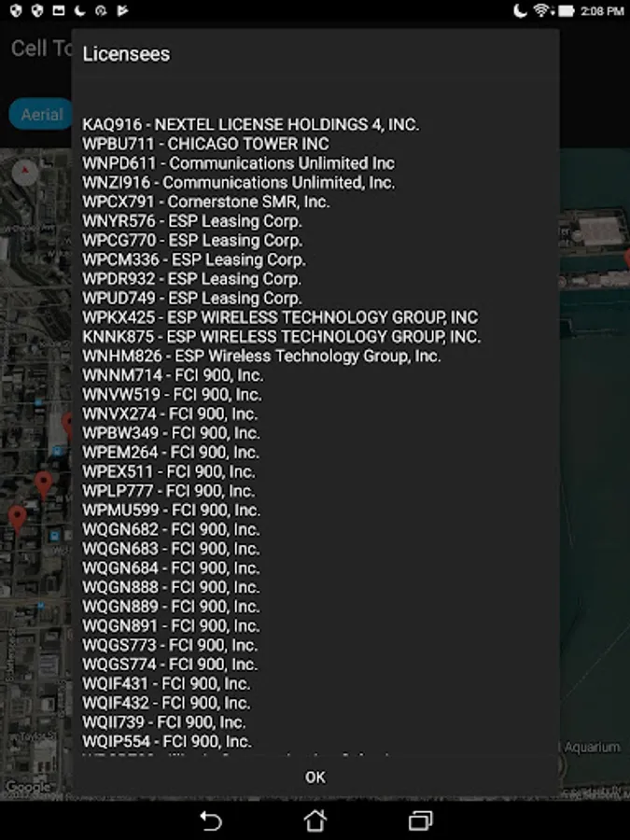Tap the OK button in Licensees dialog
This screenshot has height=840, width=630.
click(315, 777)
